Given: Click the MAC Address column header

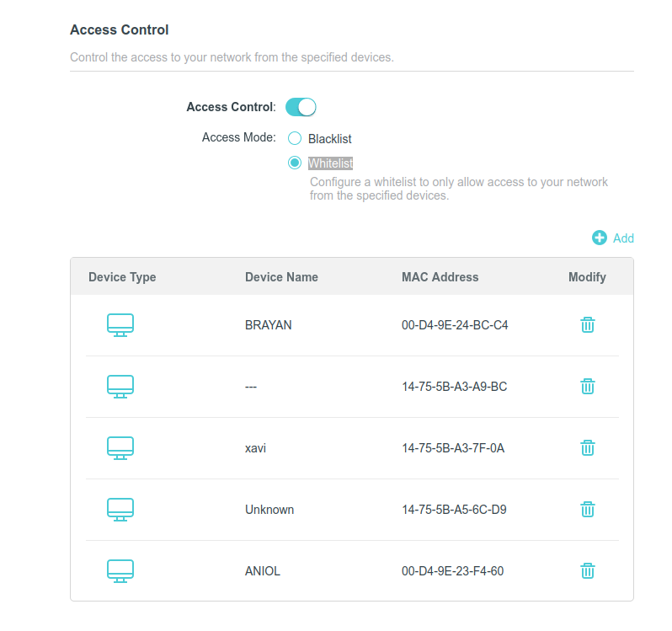Looking at the screenshot, I should (440, 277).
